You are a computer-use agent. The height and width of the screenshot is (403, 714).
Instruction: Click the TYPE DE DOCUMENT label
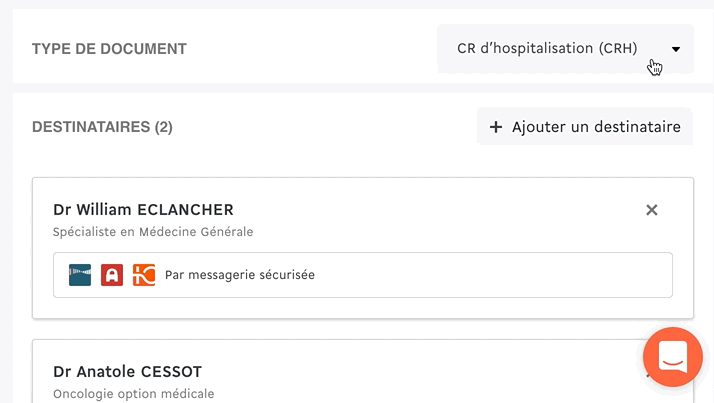(109, 49)
